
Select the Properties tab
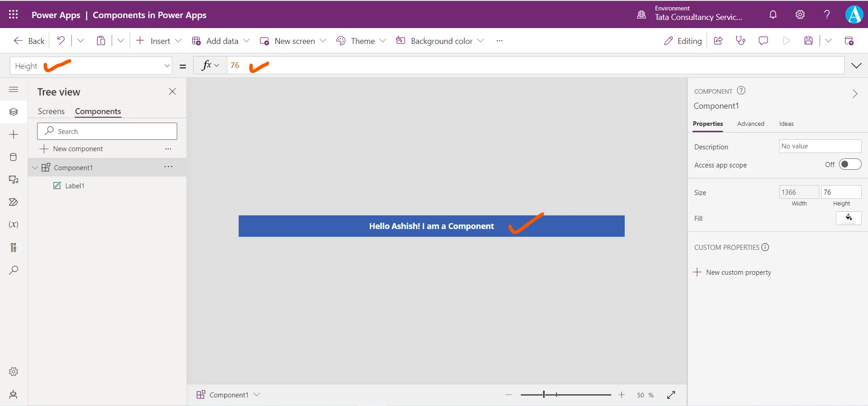tap(708, 124)
